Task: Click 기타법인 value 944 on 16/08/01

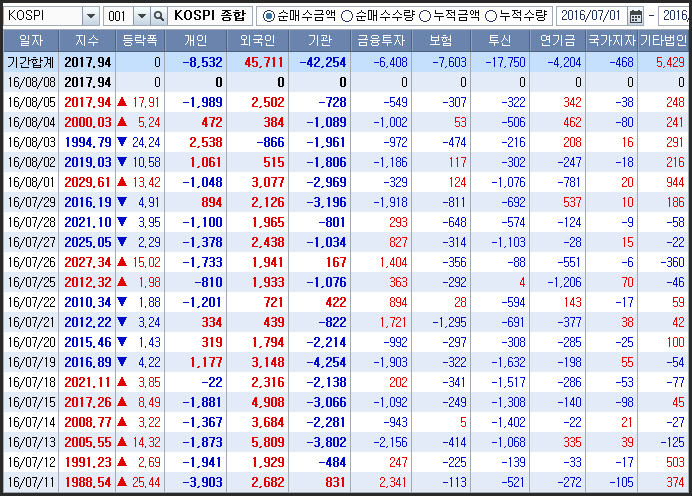Action: pyautogui.click(x=675, y=182)
